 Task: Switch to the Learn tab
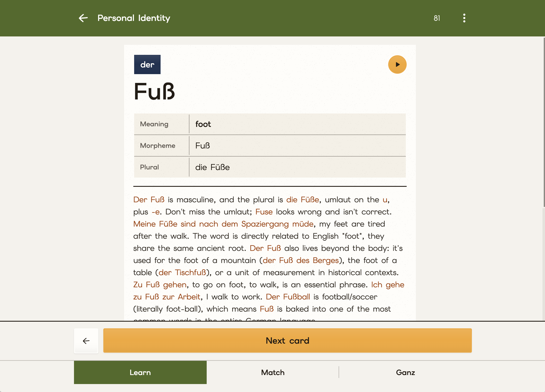(x=140, y=372)
